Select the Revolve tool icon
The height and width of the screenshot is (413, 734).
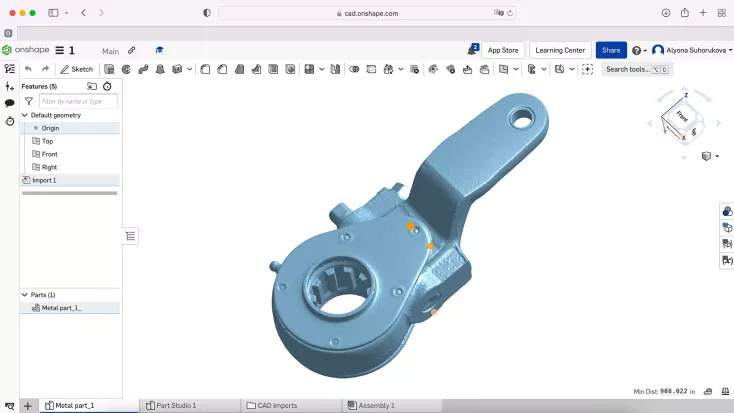click(x=126, y=69)
